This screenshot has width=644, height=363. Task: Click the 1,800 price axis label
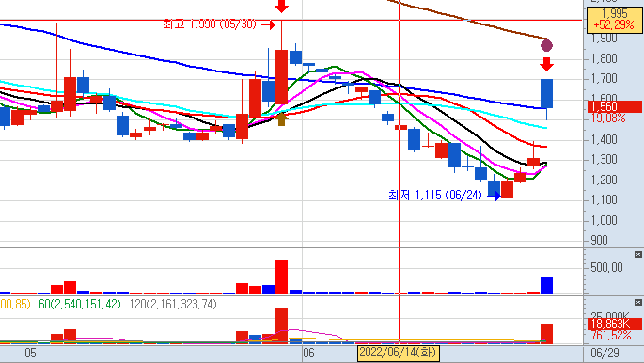[604, 58]
